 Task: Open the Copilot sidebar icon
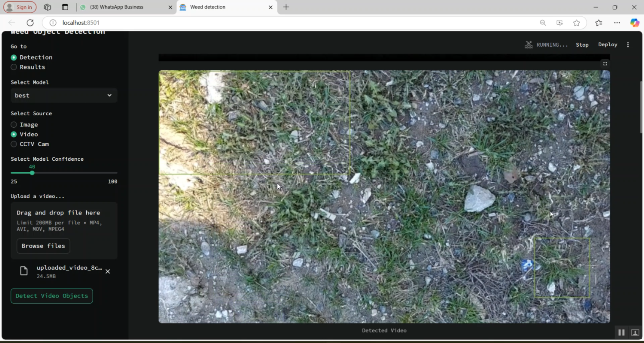coord(635,23)
